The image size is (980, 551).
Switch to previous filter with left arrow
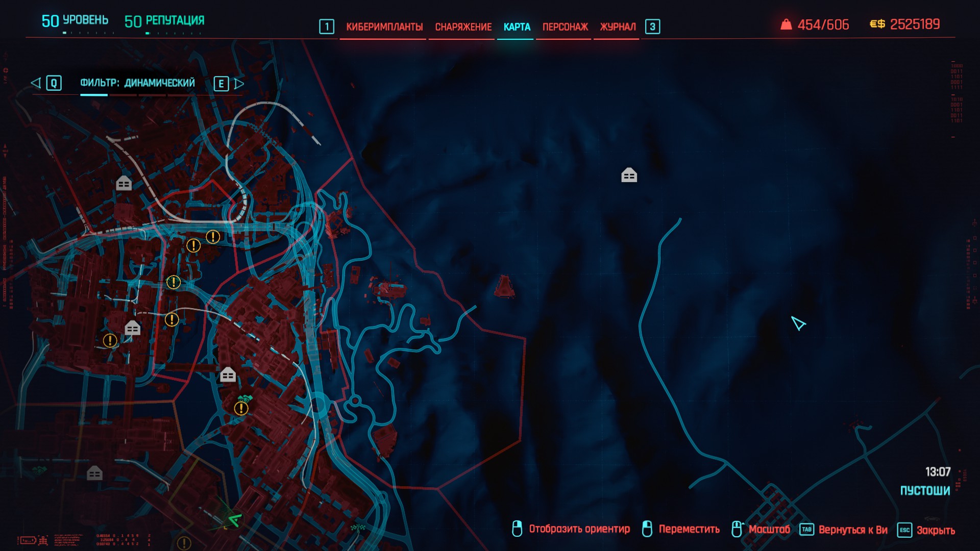(x=36, y=83)
